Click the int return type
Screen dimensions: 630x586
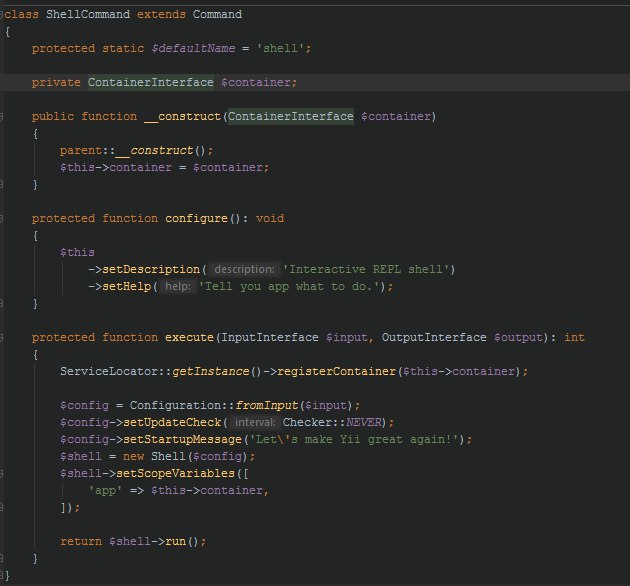pyautogui.click(x=574, y=338)
